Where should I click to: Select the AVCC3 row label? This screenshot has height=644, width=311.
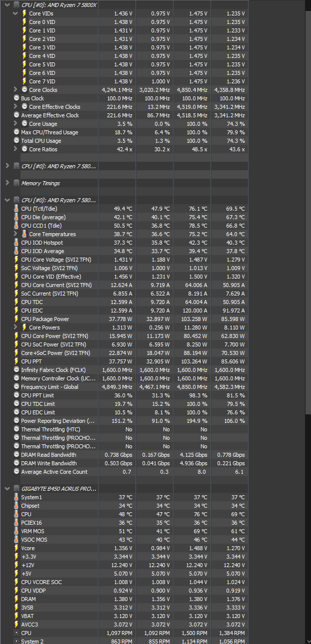point(29,625)
